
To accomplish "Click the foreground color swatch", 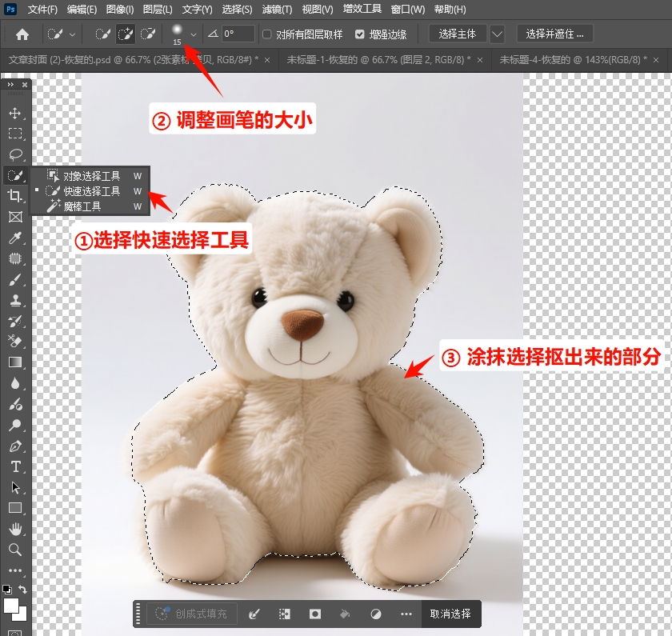I will (13, 604).
